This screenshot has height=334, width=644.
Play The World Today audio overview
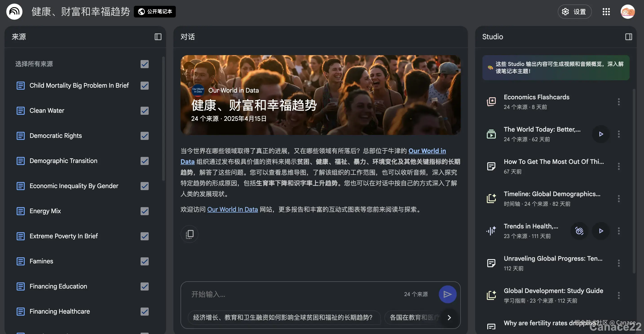(x=601, y=134)
